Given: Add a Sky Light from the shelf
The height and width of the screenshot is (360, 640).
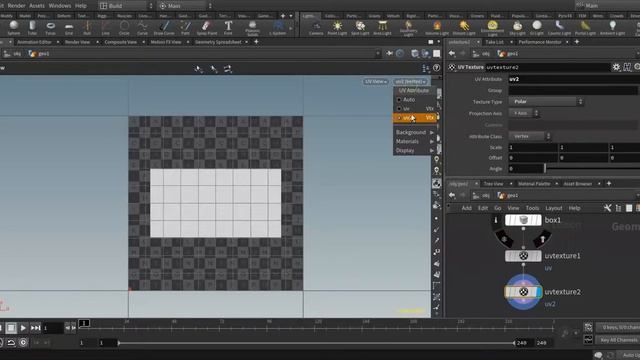Looking at the screenshot, I should (x=517, y=29).
